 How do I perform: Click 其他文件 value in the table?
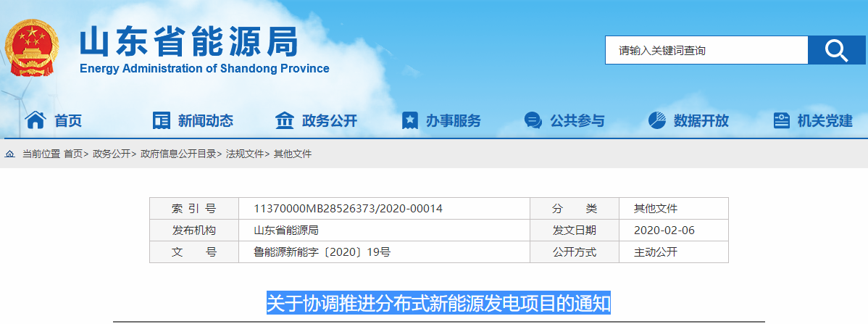[x=656, y=209]
